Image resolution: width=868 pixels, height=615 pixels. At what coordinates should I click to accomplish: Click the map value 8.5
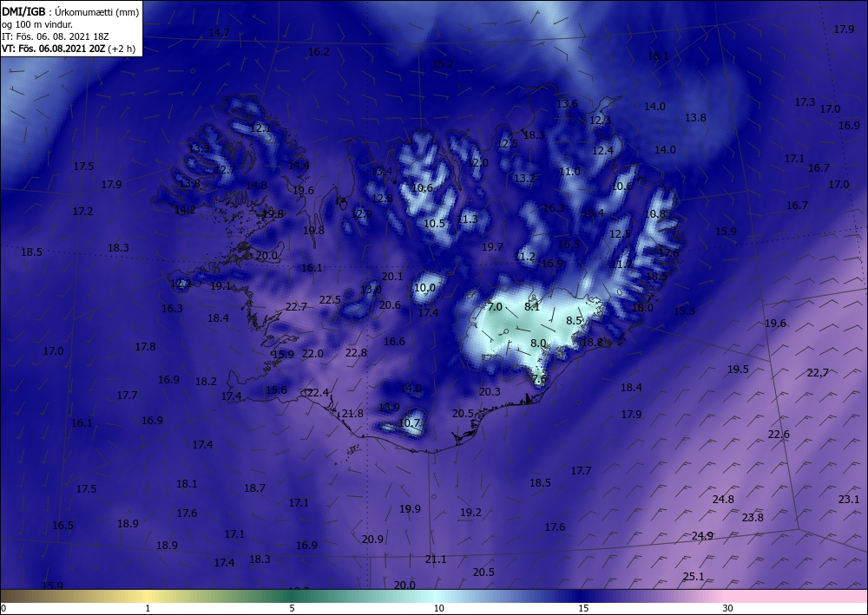pos(574,320)
